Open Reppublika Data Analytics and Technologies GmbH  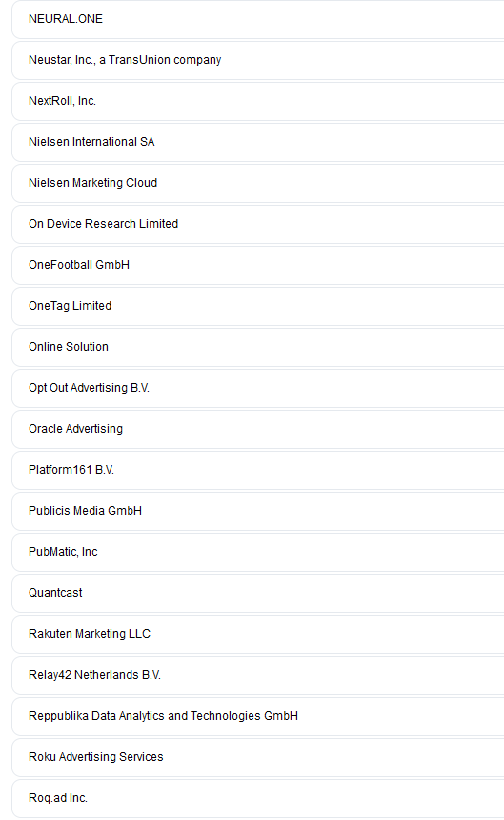[x=258, y=716]
